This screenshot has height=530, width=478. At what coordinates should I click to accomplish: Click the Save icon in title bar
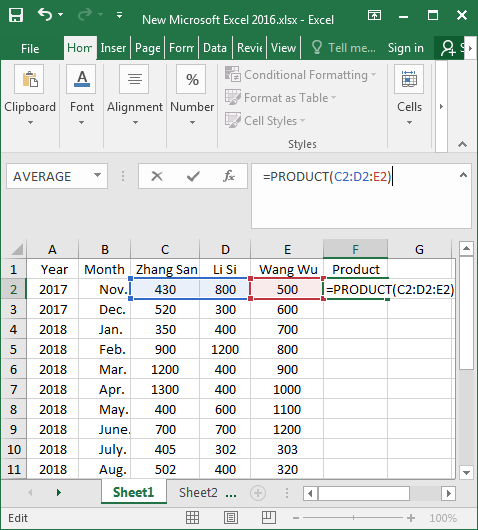[x=16, y=15]
